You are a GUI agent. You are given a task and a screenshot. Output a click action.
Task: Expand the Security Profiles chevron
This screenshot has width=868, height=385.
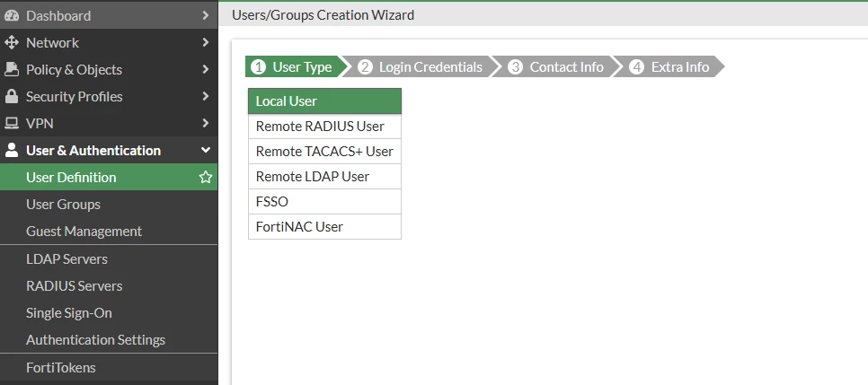pyautogui.click(x=206, y=96)
